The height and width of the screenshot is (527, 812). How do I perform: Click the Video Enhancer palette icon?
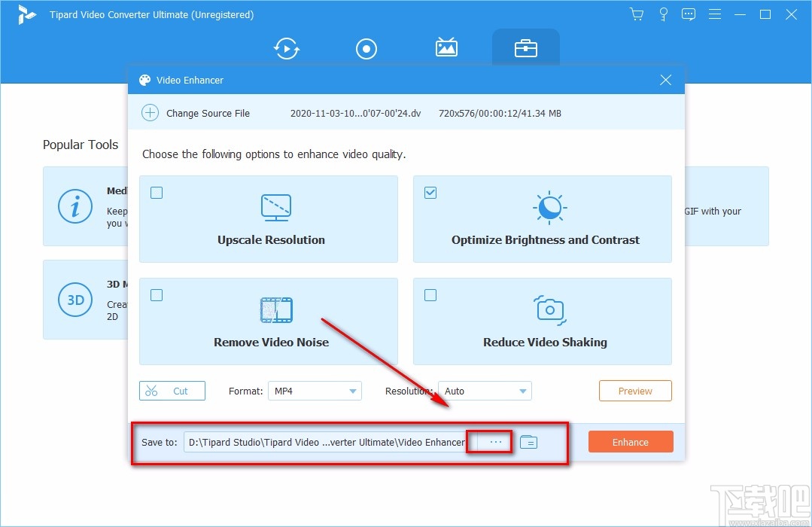[144, 80]
